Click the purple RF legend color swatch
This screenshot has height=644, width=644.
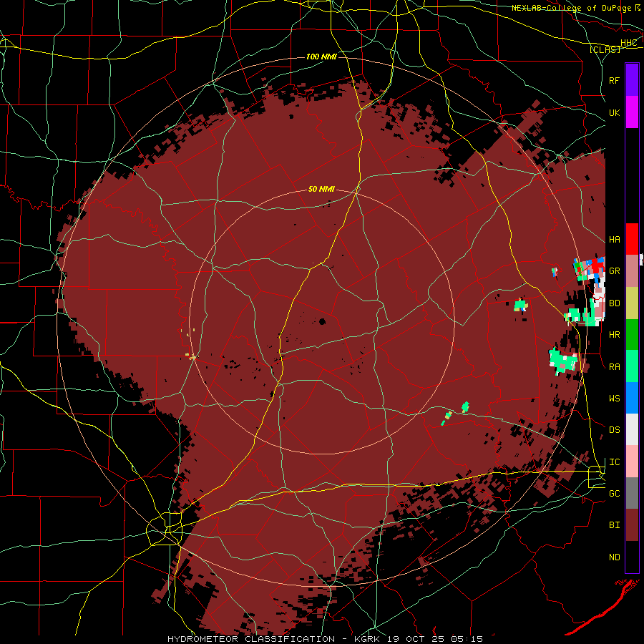632,80
